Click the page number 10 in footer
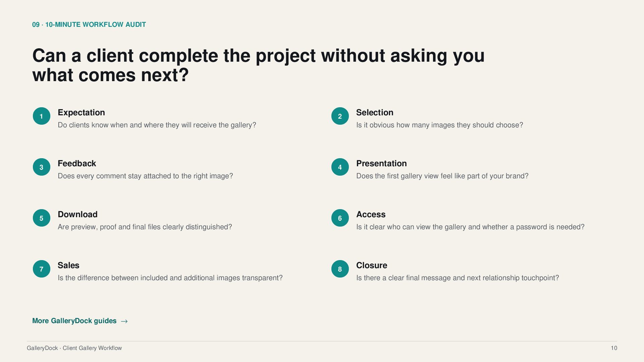This screenshot has width=644, height=362. 614,348
